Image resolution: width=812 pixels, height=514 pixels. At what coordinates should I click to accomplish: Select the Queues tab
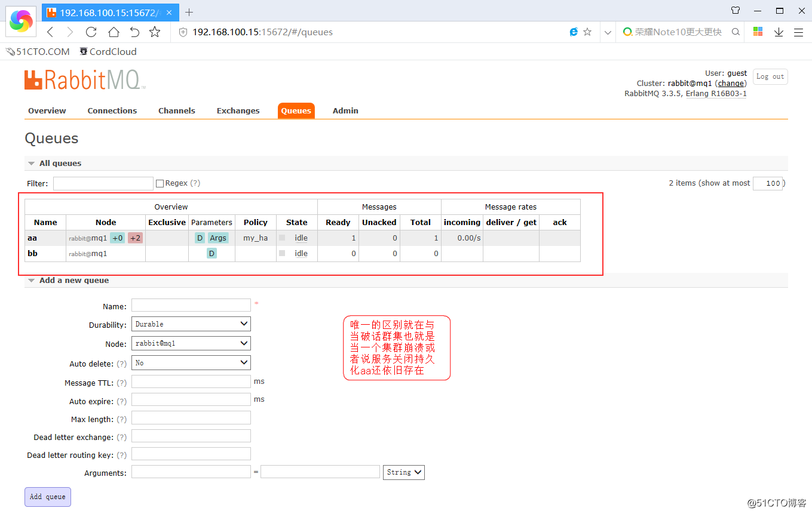point(296,110)
